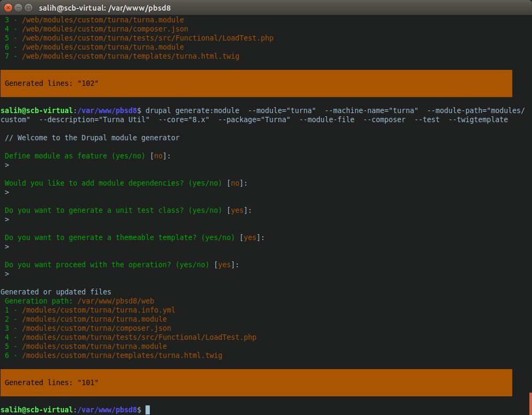Click the 'drupal generate:module' command text
532x415 pixels.
click(x=192, y=111)
